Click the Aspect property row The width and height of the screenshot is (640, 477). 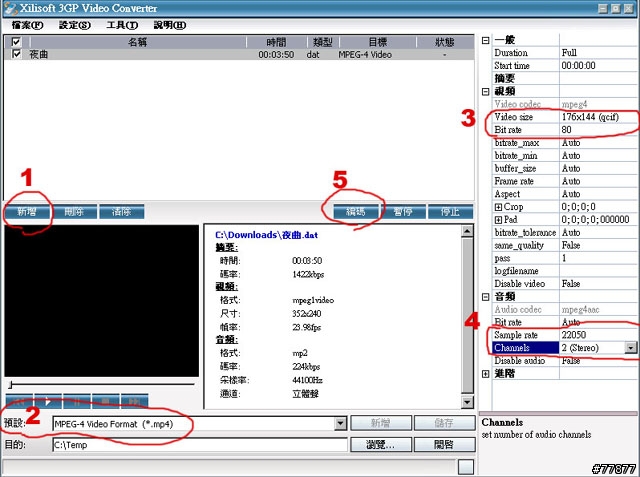click(x=564, y=194)
